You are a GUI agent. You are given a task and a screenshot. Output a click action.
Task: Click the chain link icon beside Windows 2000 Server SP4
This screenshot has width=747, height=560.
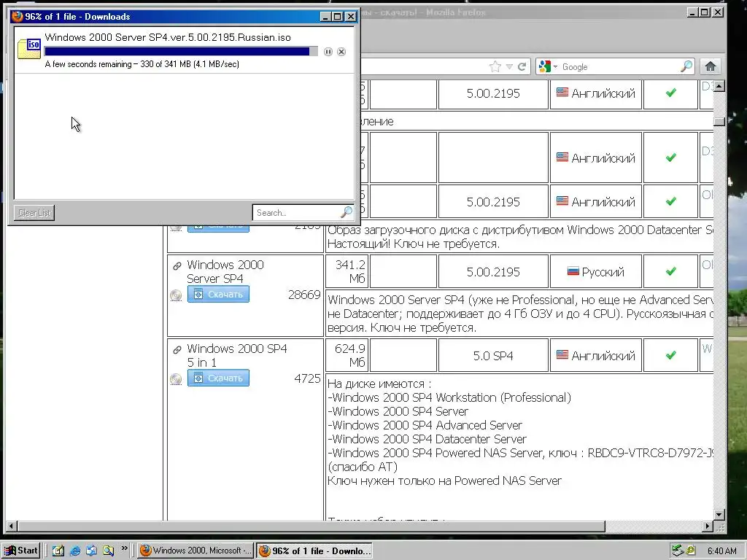pos(177,265)
